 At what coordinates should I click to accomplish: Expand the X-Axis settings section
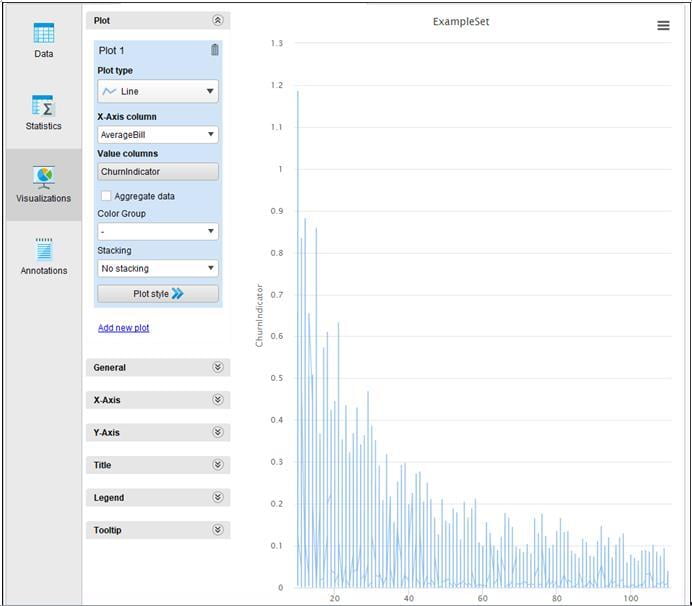158,400
